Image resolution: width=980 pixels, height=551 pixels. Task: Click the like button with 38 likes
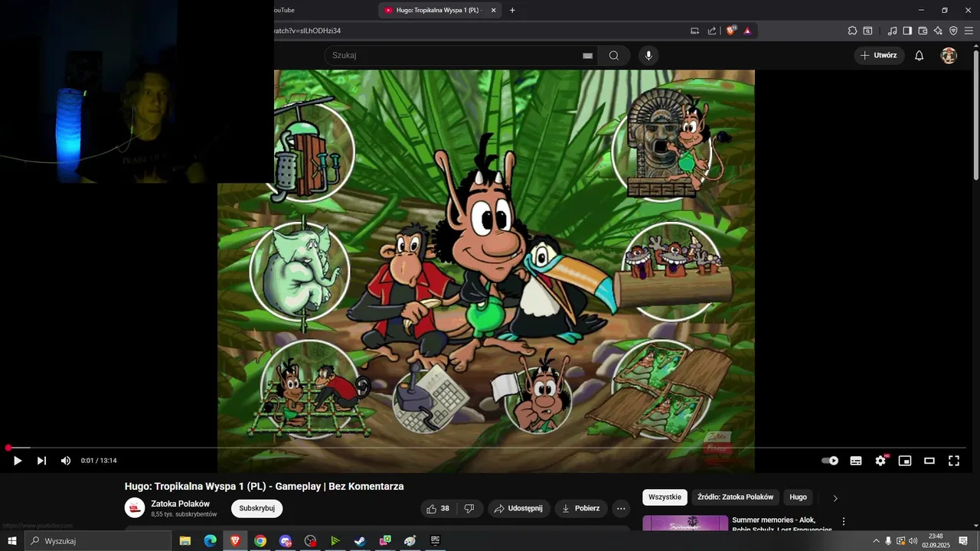[438, 508]
